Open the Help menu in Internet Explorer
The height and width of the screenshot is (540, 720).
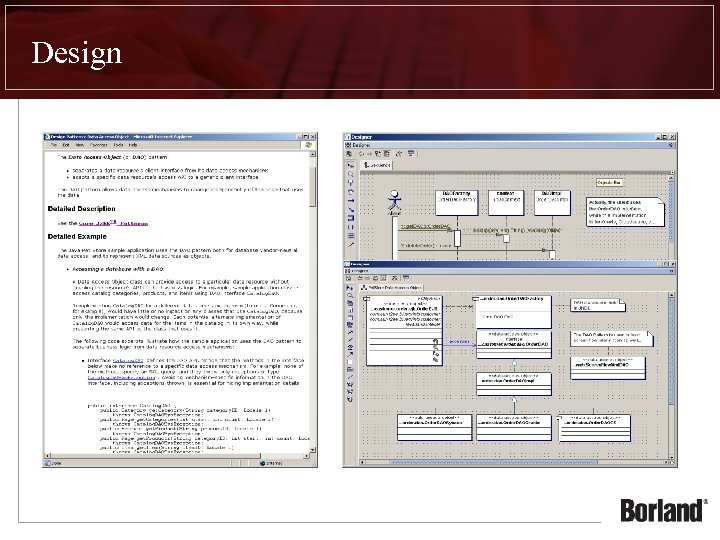[133, 145]
